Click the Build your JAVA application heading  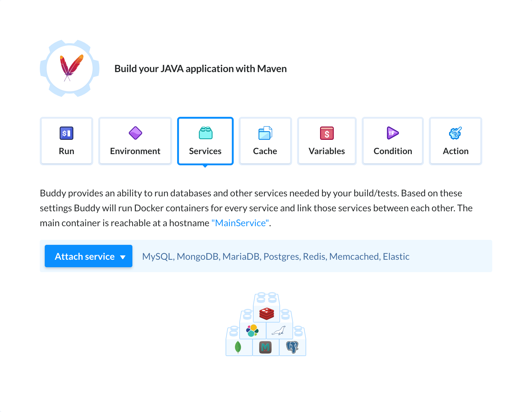[x=200, y=69]
